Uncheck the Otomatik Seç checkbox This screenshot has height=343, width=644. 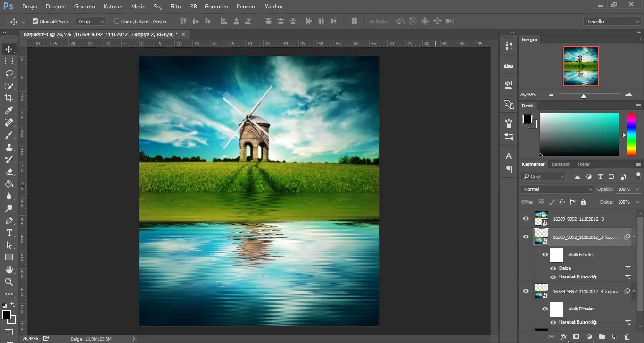coord(35,21)
